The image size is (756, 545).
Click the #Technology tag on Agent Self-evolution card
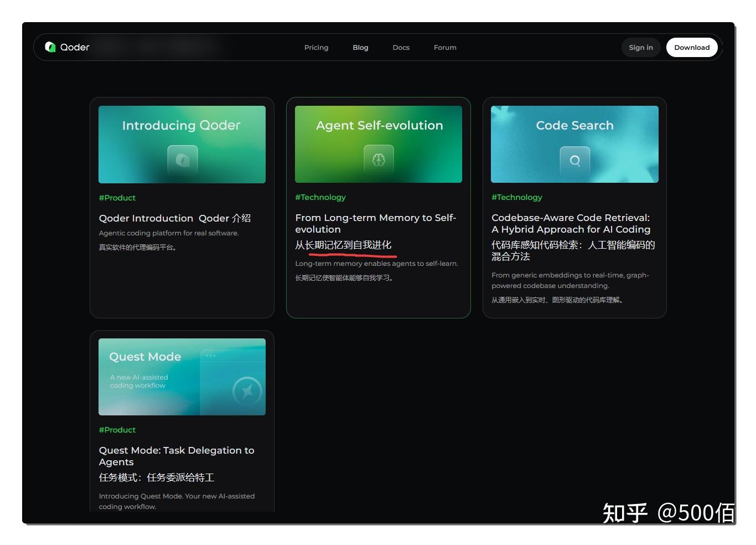coord(321,197)
